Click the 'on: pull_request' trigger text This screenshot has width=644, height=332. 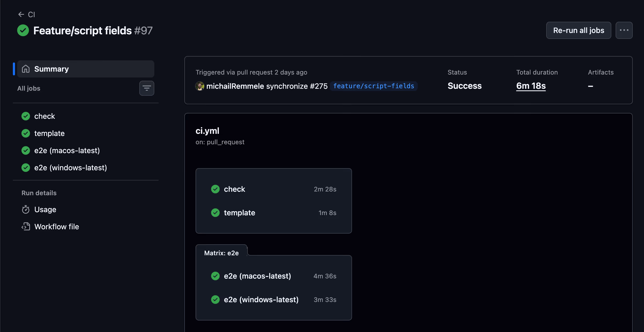coord(220,142)
